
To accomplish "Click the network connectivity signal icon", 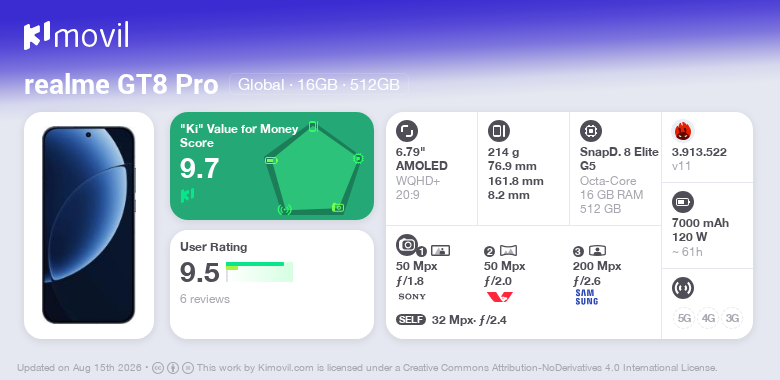I will point(682,288).
